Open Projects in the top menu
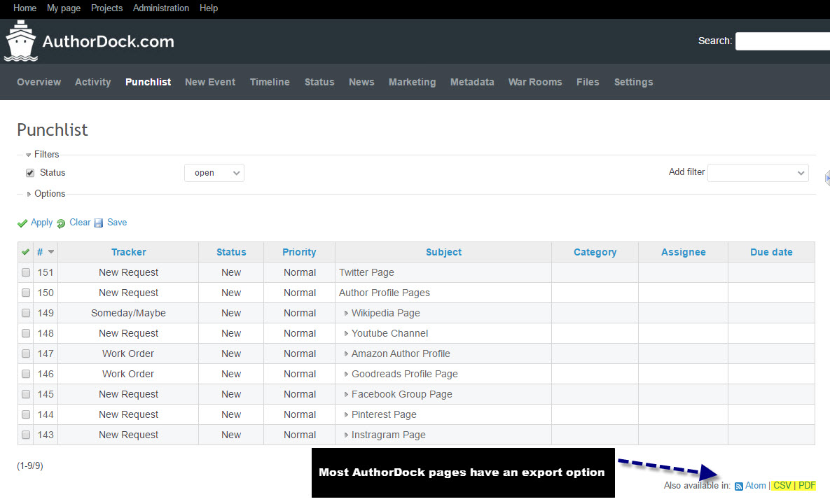 tap(107, 8)
